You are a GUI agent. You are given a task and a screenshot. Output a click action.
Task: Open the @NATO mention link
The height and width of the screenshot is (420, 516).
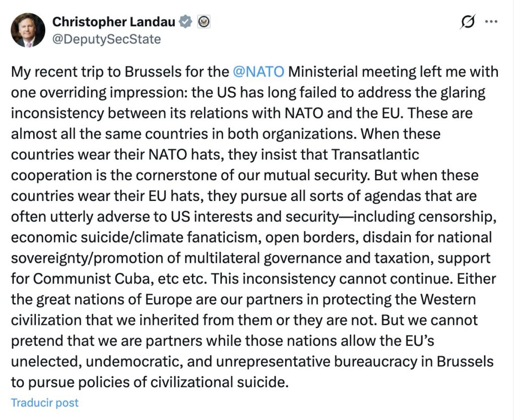[259, 72]
